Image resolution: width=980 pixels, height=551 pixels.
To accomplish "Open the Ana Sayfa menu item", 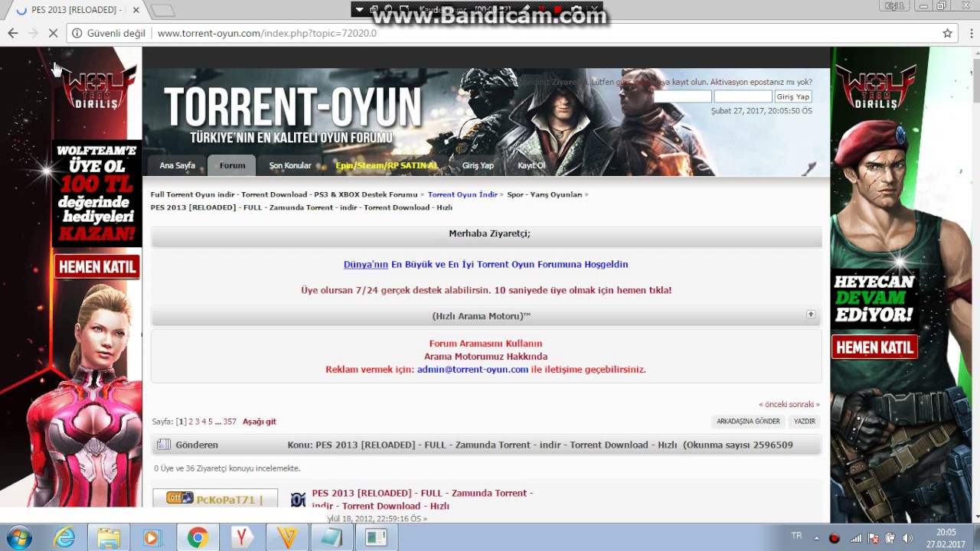I will (x=177, y=165).
